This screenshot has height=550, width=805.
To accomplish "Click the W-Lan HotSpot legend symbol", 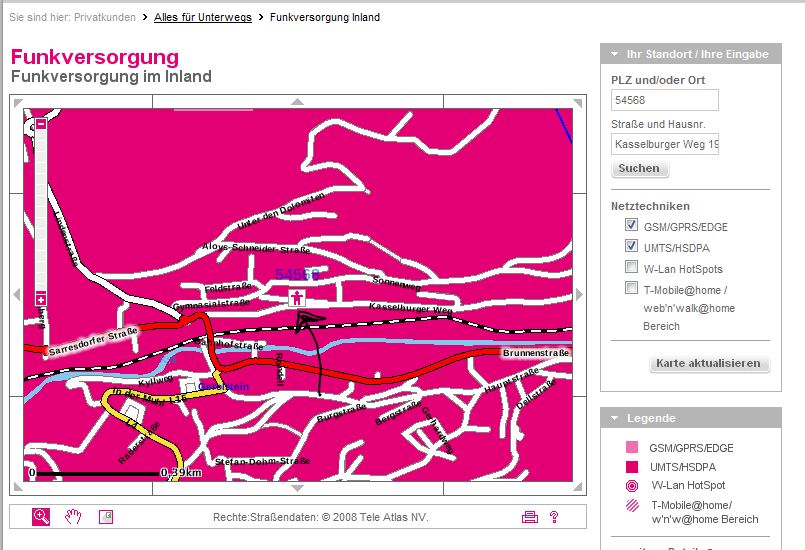I will pyautogui.click(x=632, y=485).
